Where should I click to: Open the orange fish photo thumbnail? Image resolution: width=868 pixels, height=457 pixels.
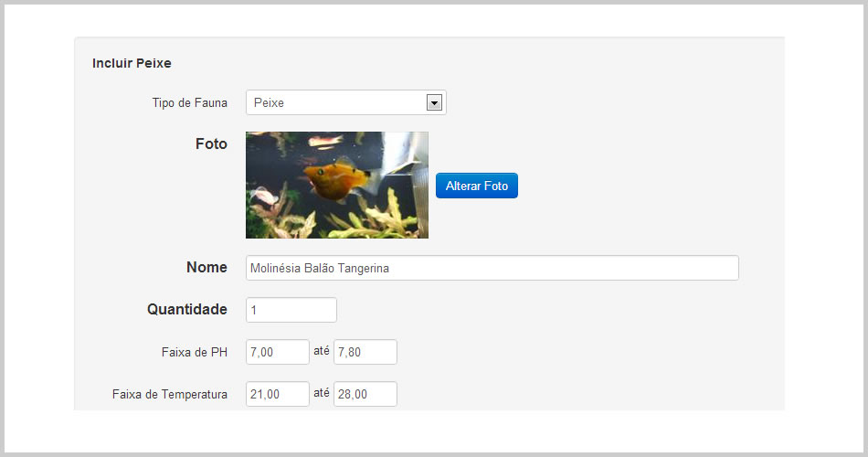[337, 185]
